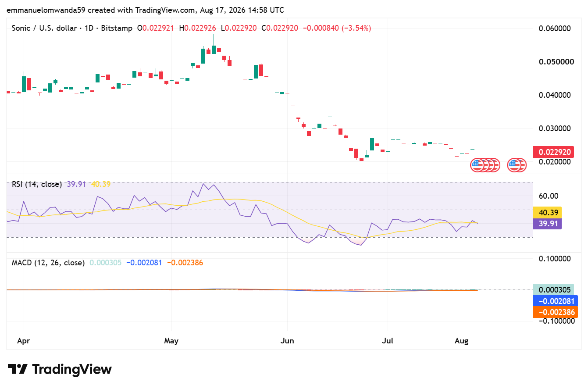Click the 0.000305 histogram value in the MACD legend

[x=106, y=263]
